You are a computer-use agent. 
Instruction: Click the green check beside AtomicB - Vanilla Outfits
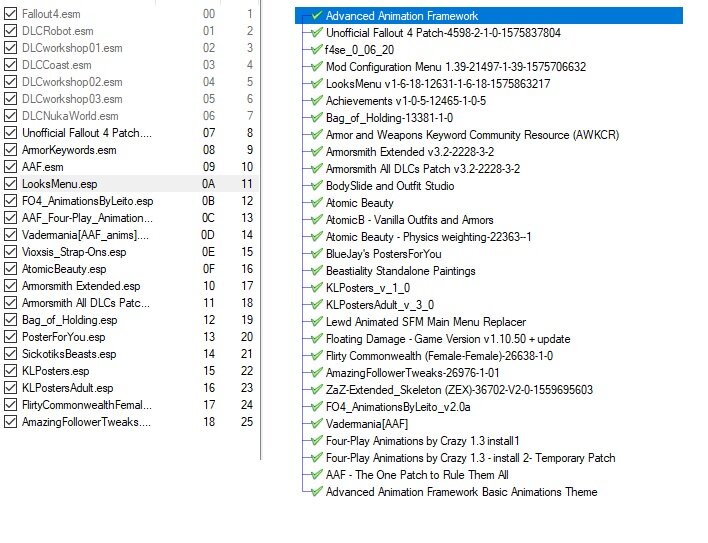[x=317, y=220]
